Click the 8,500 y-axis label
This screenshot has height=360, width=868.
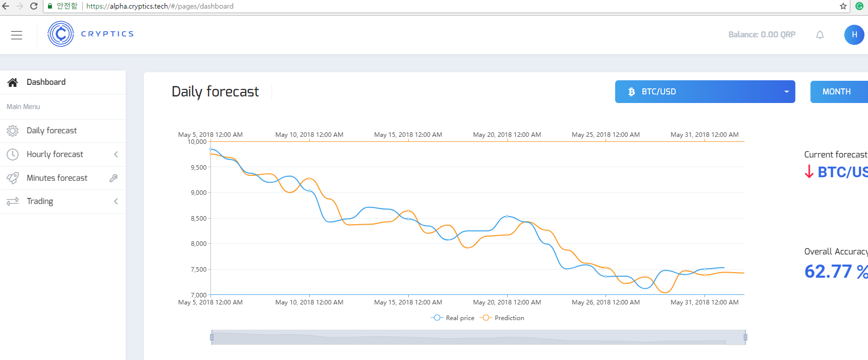[x=199, y=219]
